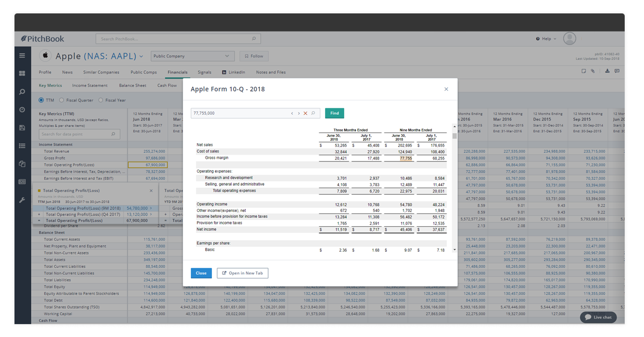The height and width of the screenshot is (337, 644).
Task: Open the News tab
Action: [67, 72]
